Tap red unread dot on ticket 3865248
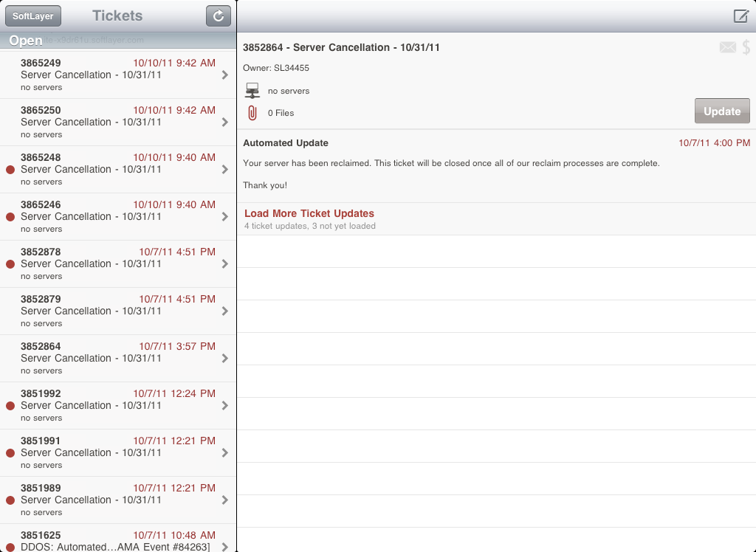Screen dimensions: 756x552 coord(10,170)
